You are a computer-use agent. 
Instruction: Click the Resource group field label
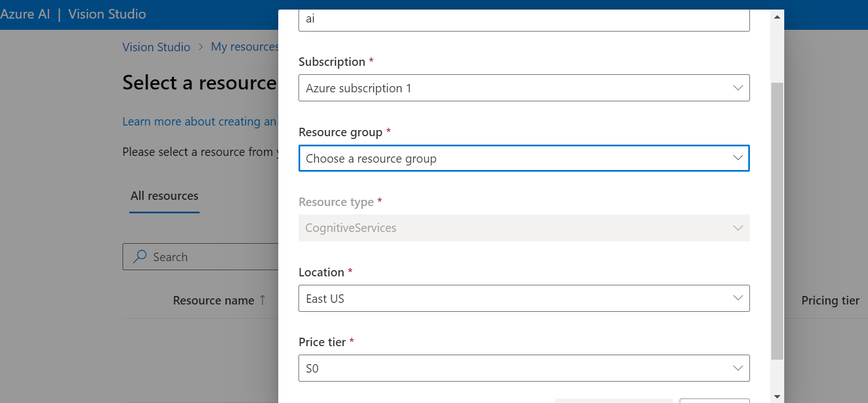coord(340,132)
